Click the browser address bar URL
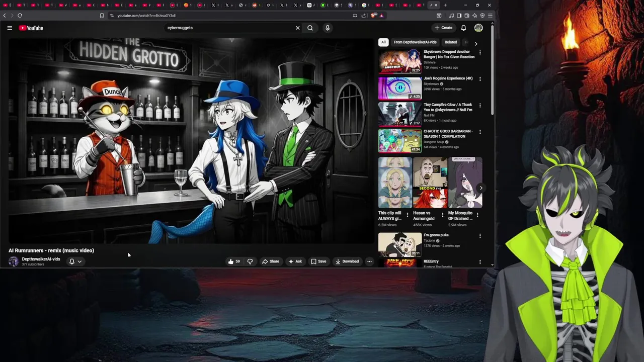Image resolution: width=644 pixels, height=362 pixels. pos(146,16)
